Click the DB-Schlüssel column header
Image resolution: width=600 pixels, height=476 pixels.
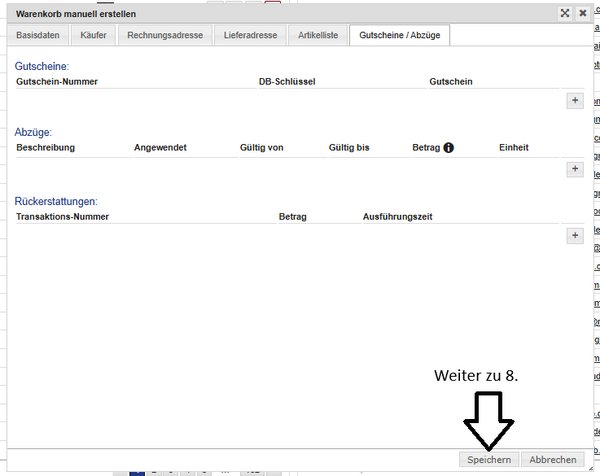pyautogui.click(x=287, y=82)
